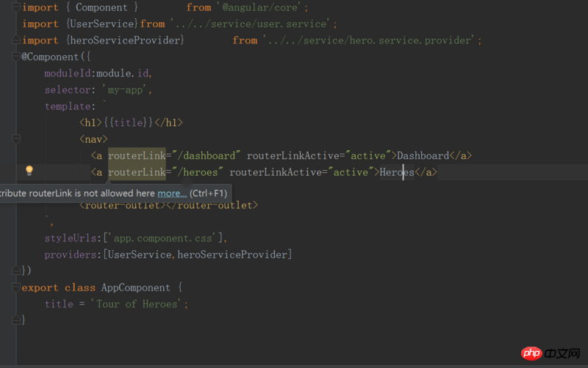Toggle the fold marker beside the final closing brace
The height and width of the screenshot is (368, 588).
click(15, 320)
